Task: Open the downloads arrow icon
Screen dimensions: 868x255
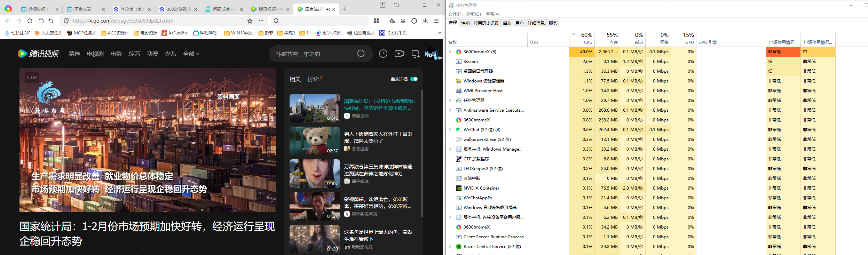Action: [x=425, y=21]
